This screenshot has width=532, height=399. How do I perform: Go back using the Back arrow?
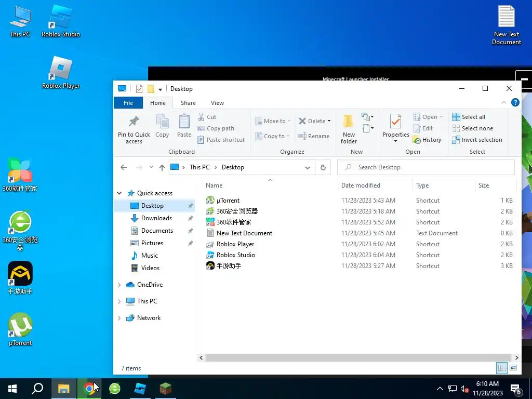click(124, 167)
